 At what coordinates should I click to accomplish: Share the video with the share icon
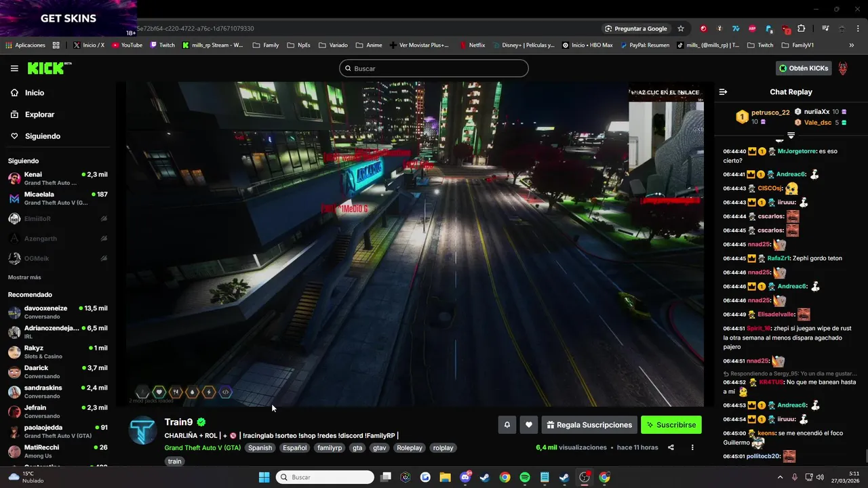click(671, 447)
